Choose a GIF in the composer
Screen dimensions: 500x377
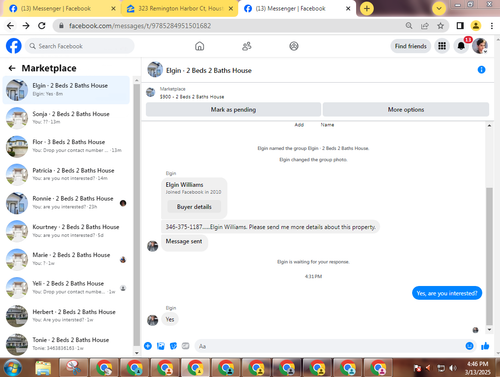186,346
